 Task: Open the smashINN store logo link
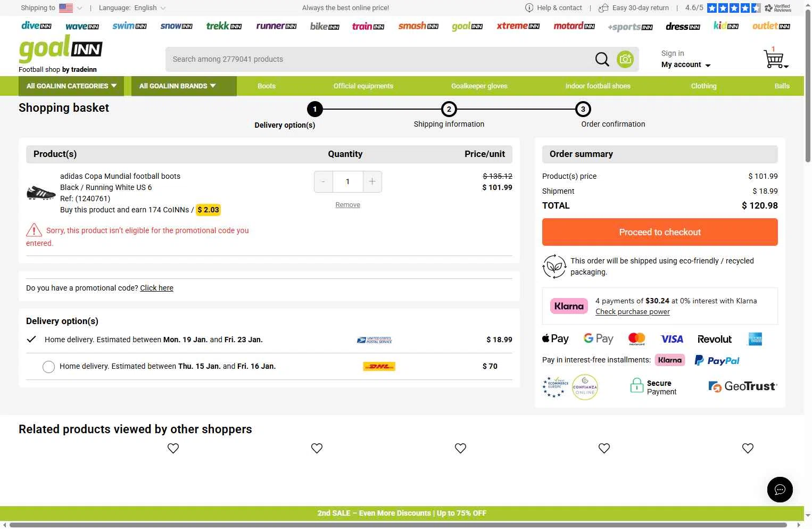click(x=418, y=26)
